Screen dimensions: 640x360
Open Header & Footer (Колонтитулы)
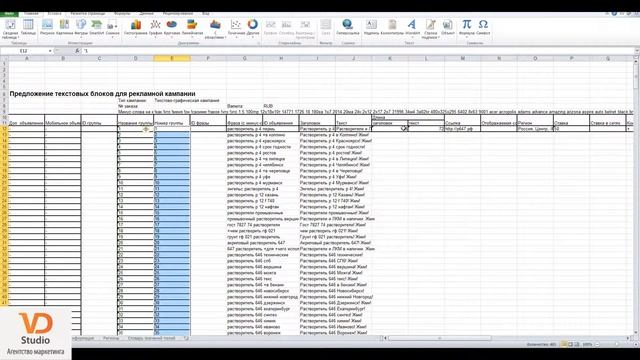click(x=392, y=27)
